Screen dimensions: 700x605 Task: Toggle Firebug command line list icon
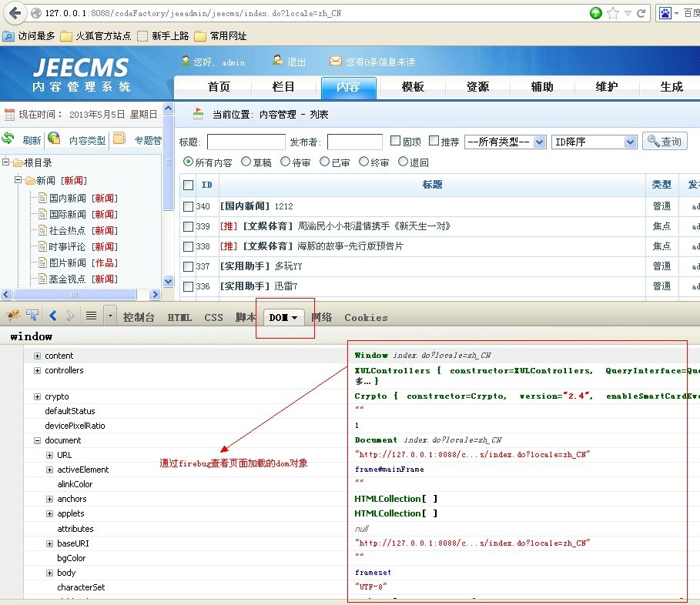pos(91,316)
